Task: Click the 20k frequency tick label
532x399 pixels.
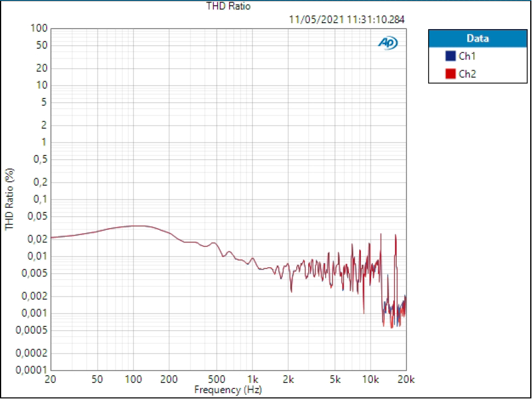Action: [x=406, y=379]
